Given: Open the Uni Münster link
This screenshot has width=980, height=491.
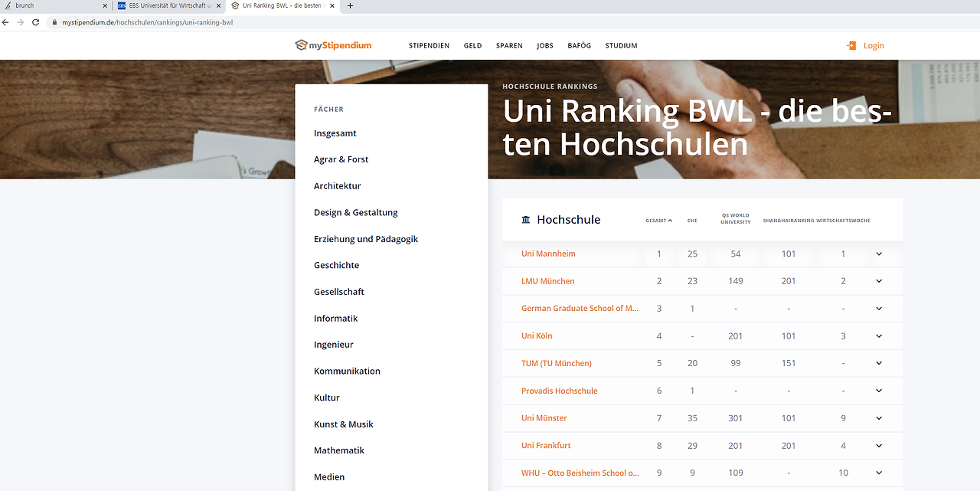Looking at the screenshot, I should point(544,418).
